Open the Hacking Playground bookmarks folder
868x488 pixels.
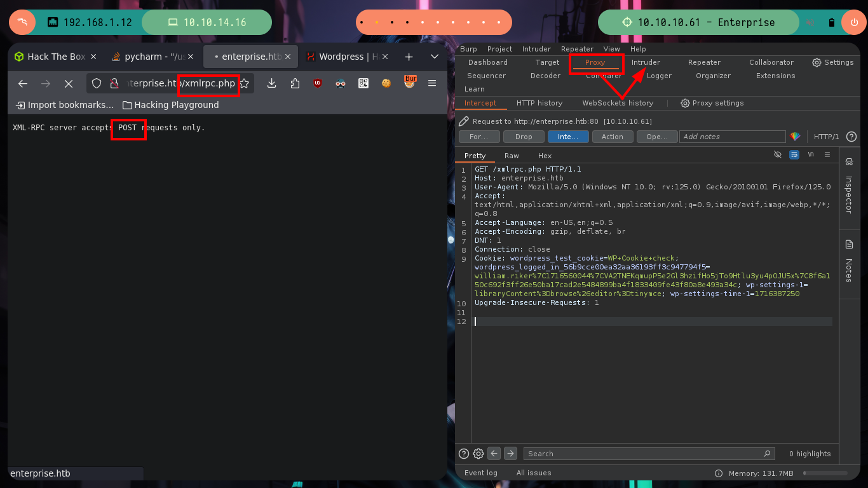(x=170, y=105)
